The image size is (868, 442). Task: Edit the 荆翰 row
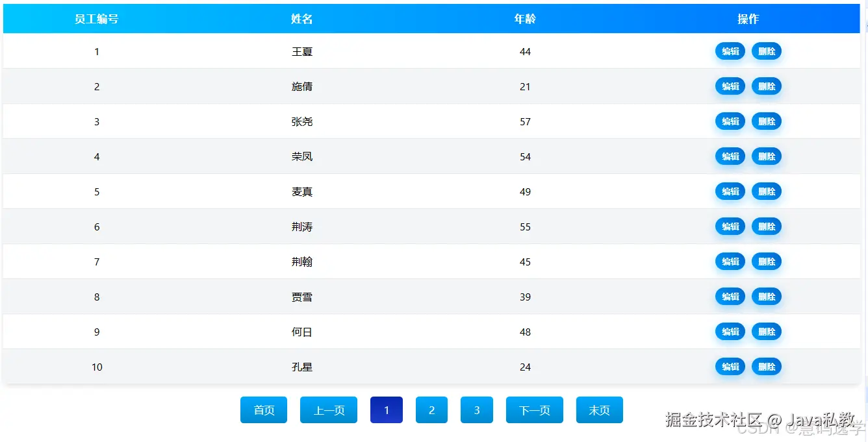730,262
